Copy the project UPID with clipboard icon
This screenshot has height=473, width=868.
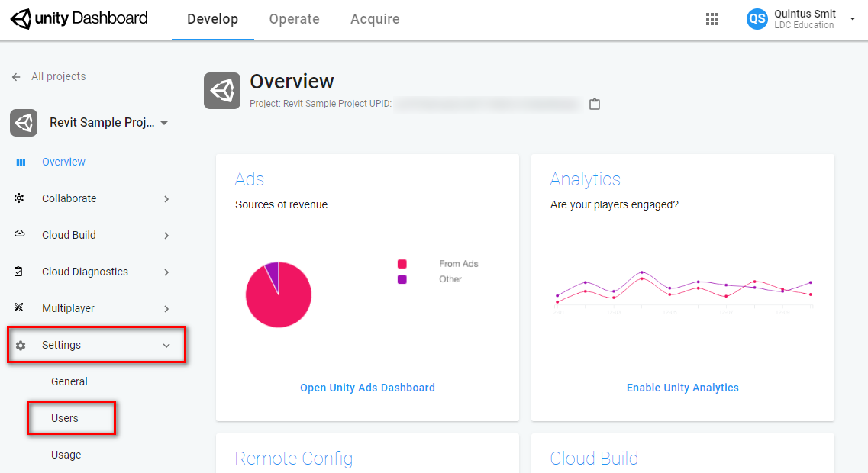tap(595, 104)
